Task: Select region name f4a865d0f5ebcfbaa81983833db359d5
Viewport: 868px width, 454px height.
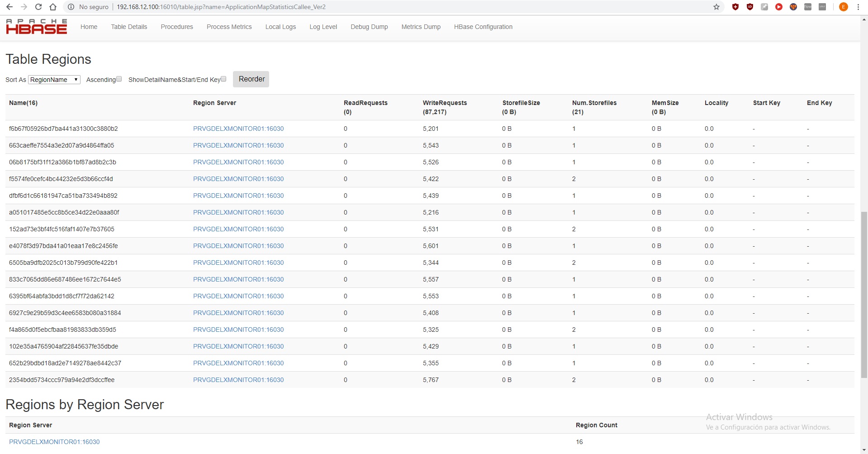Action: point(62,330)
